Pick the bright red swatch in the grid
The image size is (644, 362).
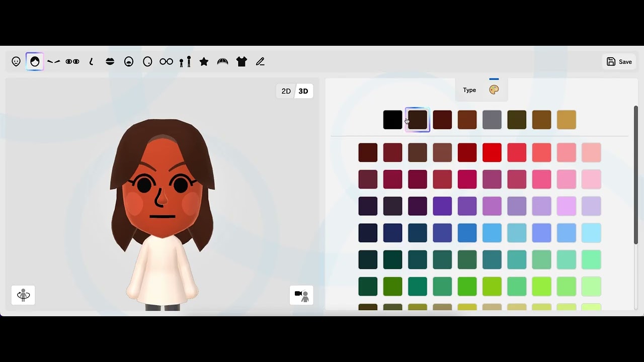(x=492, y=152)
